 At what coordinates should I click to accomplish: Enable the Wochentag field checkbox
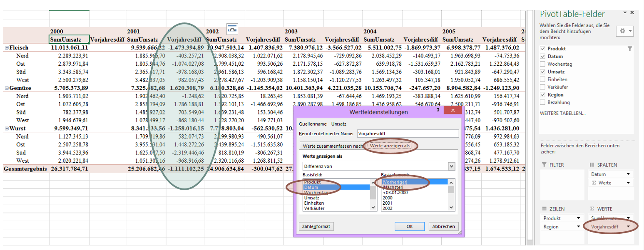click(542, 64)
